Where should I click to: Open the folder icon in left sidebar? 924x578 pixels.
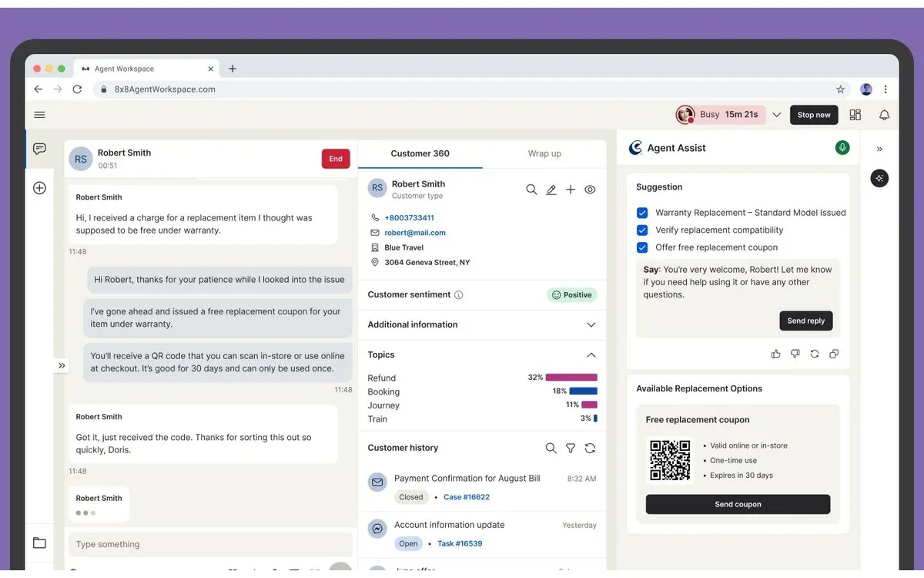click(39, 543)
